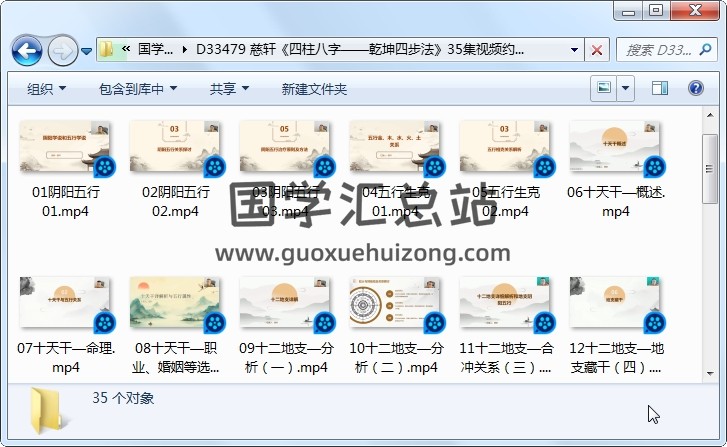Click the file name 12十二地支—地支藏干（四）

(x=616, y=358)
